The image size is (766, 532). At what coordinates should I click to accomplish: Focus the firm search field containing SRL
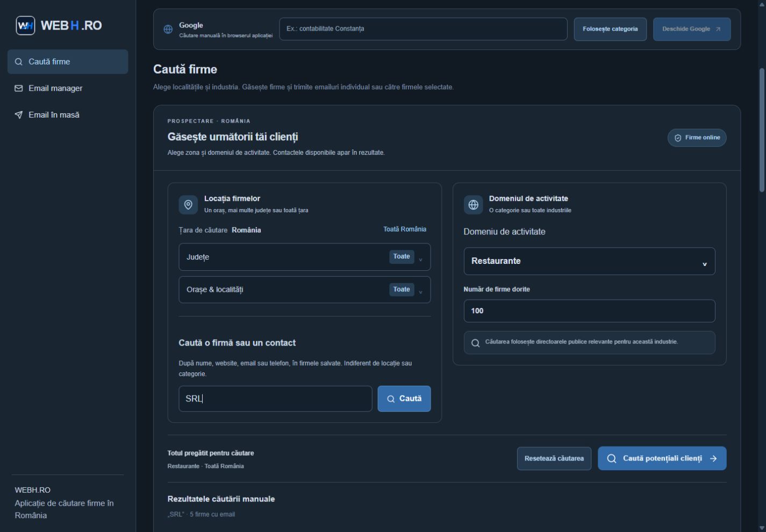tap(275, 399)
